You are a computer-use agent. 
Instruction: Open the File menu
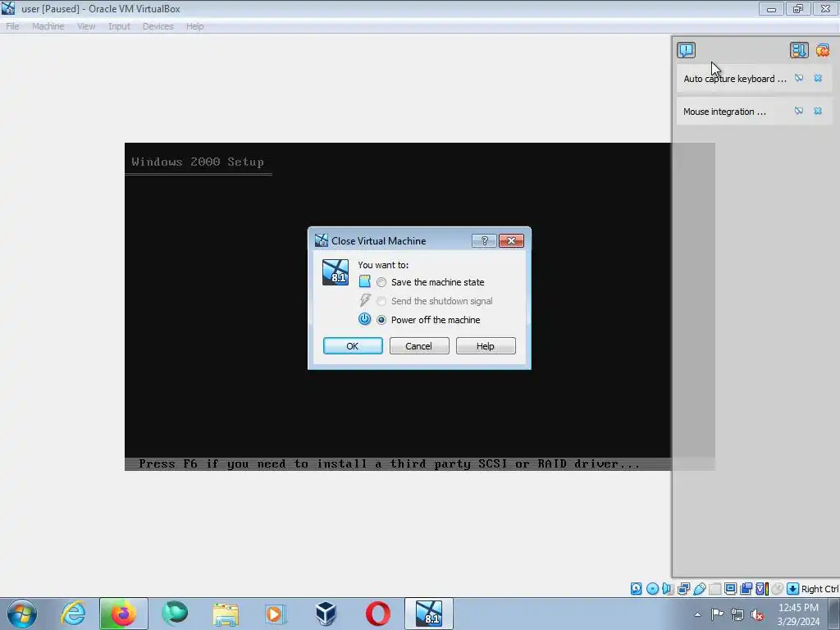[12, 26]
